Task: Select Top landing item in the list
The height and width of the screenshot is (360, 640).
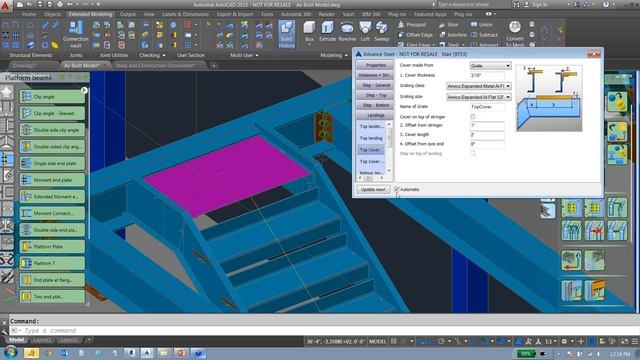Action: tap(371, 138)
